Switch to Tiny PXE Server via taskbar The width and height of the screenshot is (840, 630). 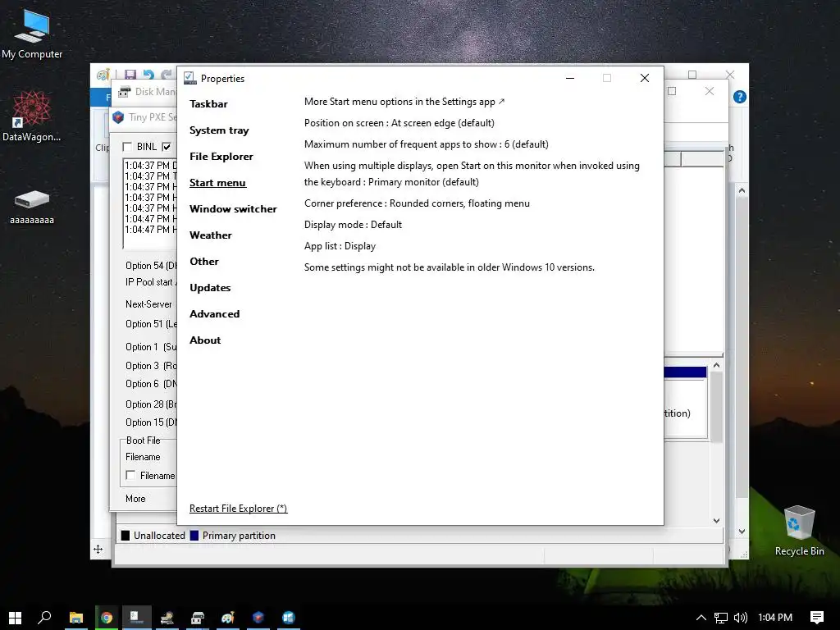tap(258, 618)
